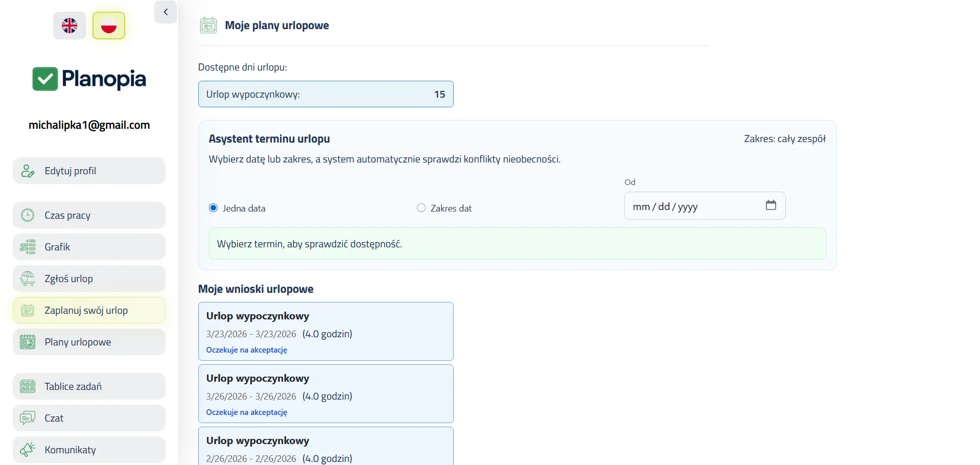The height and width of the screenshot is (465, 980).
Task: Click Oczekuje na akceptację under 3/26/2026 request
Action: [247, 412]
